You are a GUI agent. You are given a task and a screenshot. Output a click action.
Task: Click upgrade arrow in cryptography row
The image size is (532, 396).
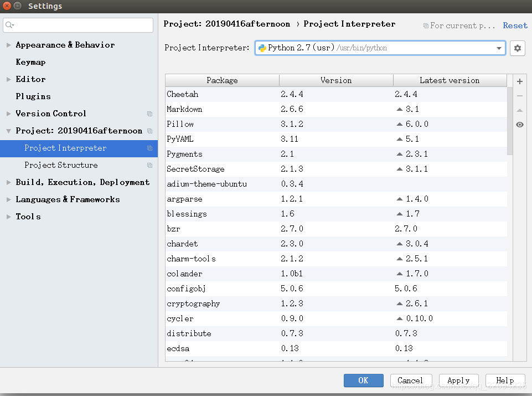point(400,304)
